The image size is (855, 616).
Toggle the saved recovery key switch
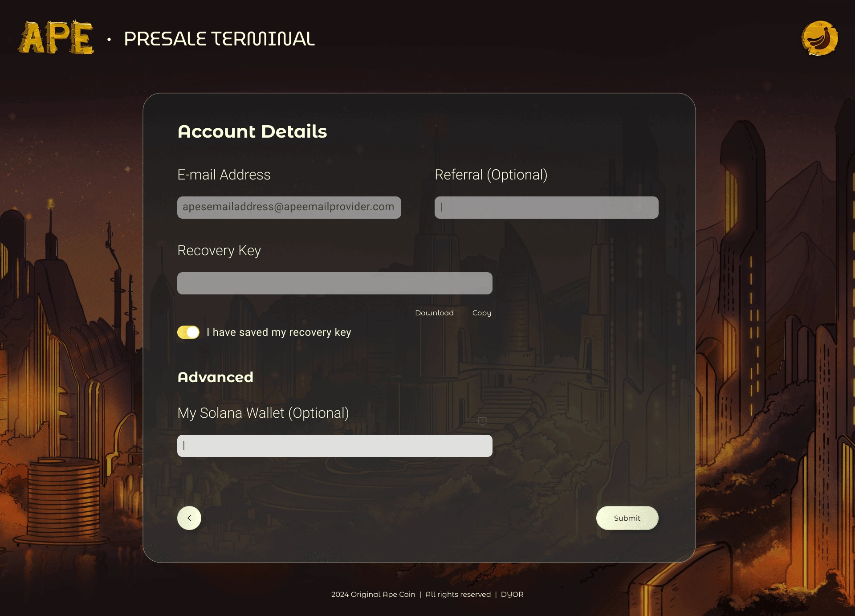pyautogui.click(x=188, y=332)
